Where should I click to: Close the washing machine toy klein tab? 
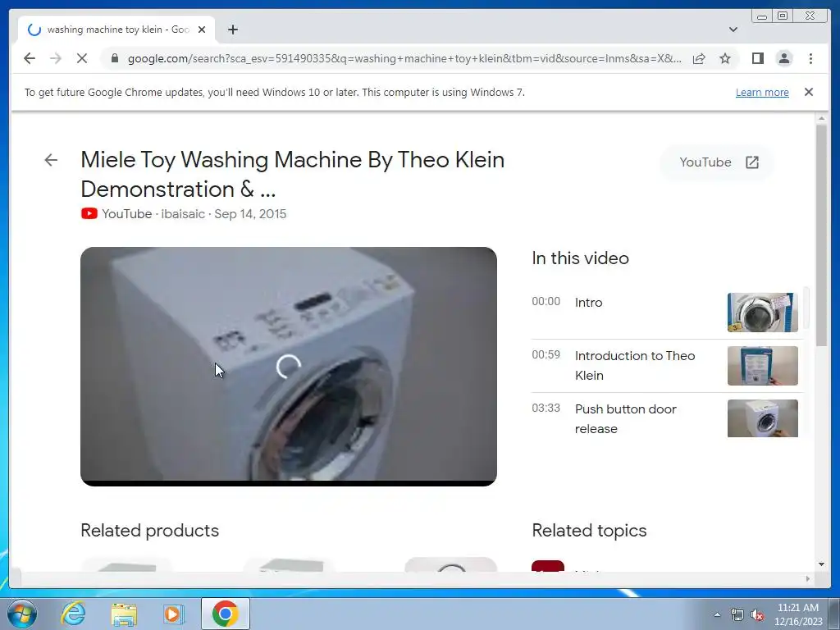point(202,30)
